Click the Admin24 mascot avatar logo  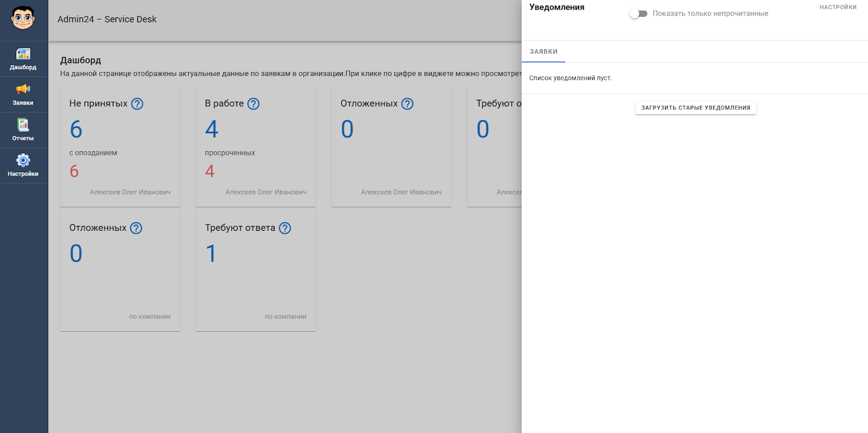click(23, 18)
